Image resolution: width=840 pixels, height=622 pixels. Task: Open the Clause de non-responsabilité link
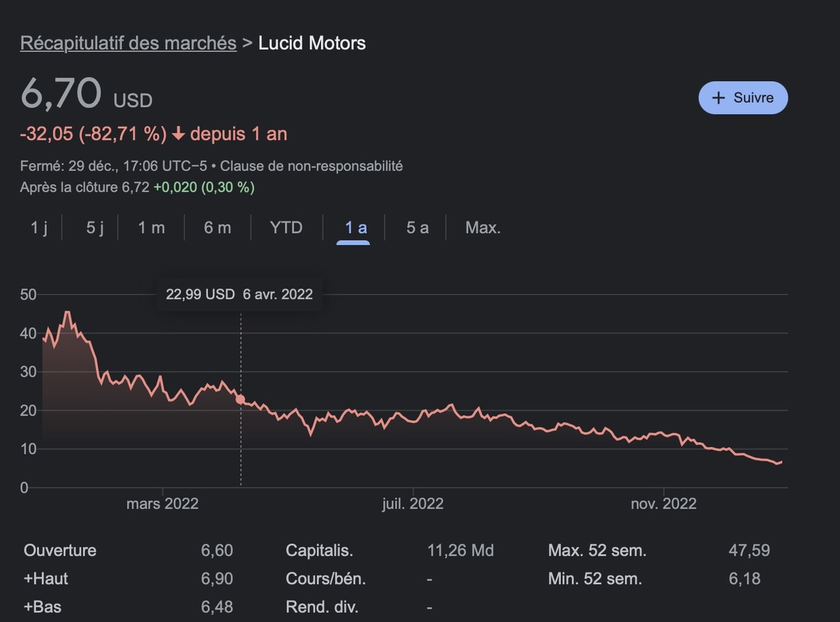(x=311, y=167)
